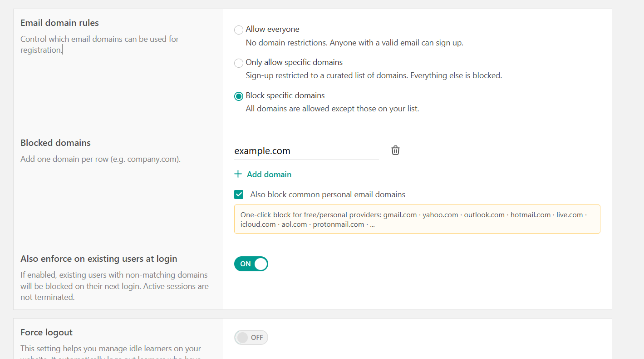Click the "Sign-up restricted to a curated list" description
This screenshot has height=359, width=644.
click(x=374, y=75)
